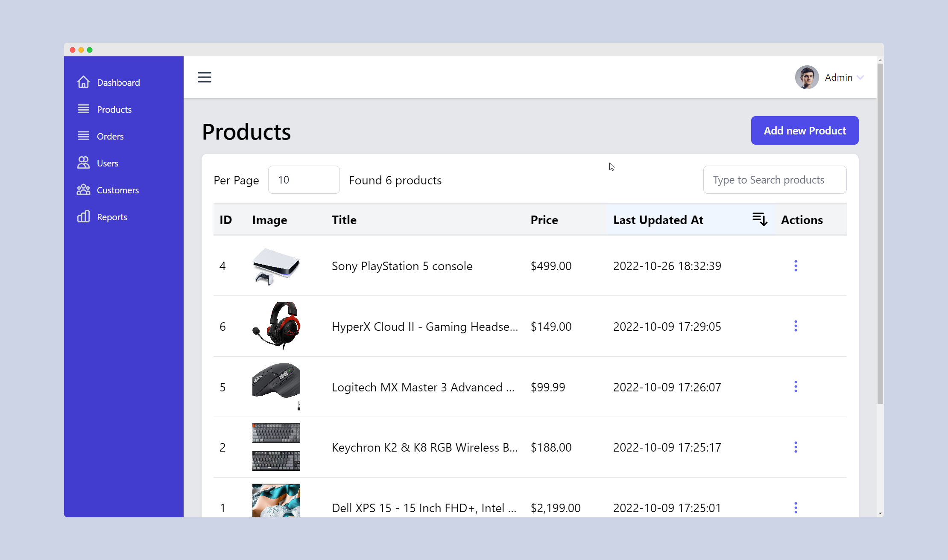Image resolution: width=948 pixels, height=560 pixels.
Task: Click the Customers group icon
Action: click(x=83, y=190)
